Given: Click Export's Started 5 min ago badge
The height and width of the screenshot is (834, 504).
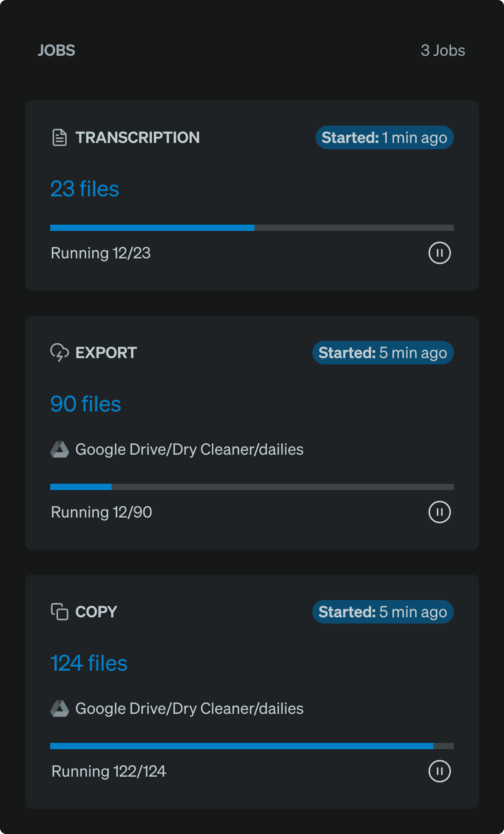Looking at the screenshot, I should pyautogui.click(x=383, y=353).
